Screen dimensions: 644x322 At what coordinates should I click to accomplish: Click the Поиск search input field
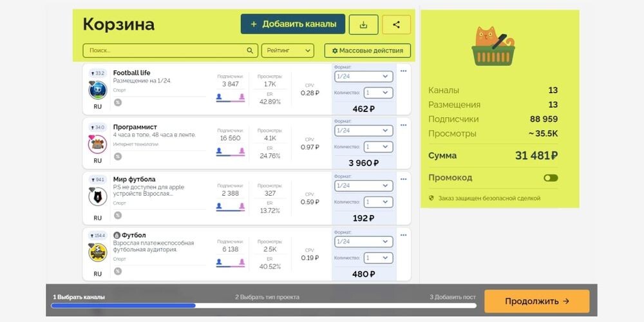[171, 50]
